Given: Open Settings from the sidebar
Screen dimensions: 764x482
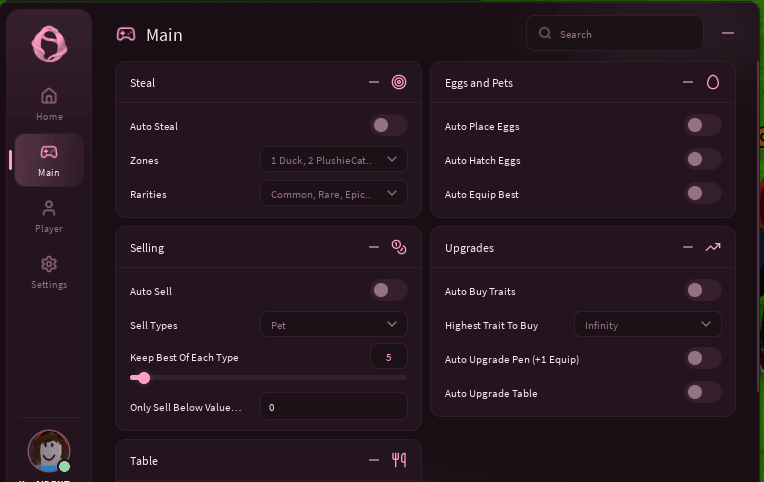Looking at the screenshot, I should 49,272.
